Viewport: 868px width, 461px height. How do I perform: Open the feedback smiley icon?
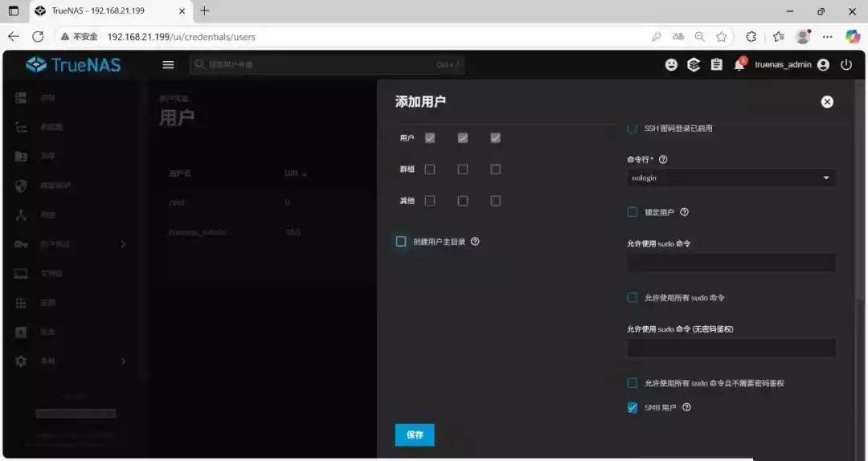[671, 65]
